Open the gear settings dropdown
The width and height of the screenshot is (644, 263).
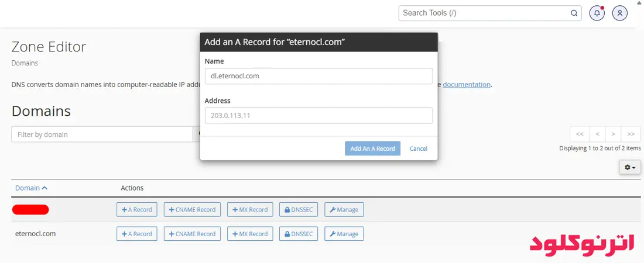click(x=630, y=167)
